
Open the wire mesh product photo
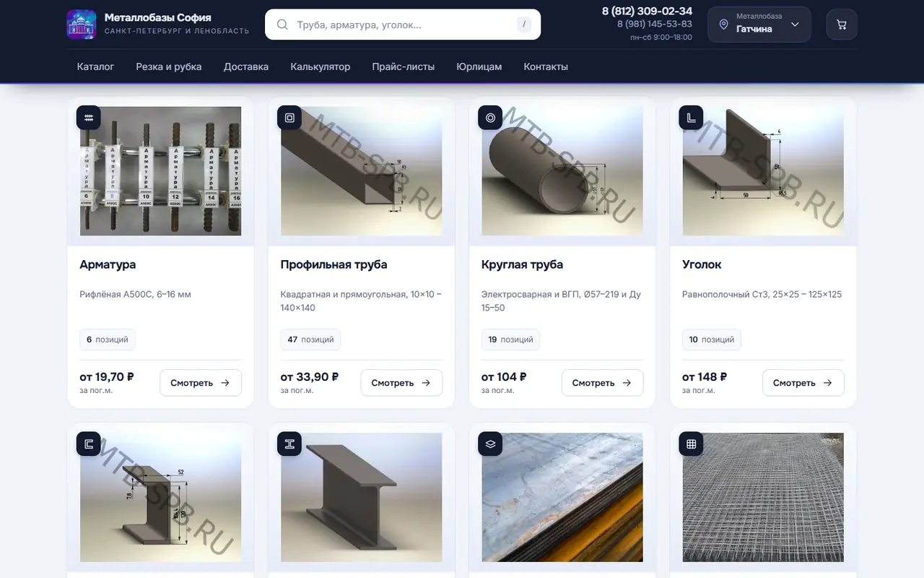coord(763,497)
